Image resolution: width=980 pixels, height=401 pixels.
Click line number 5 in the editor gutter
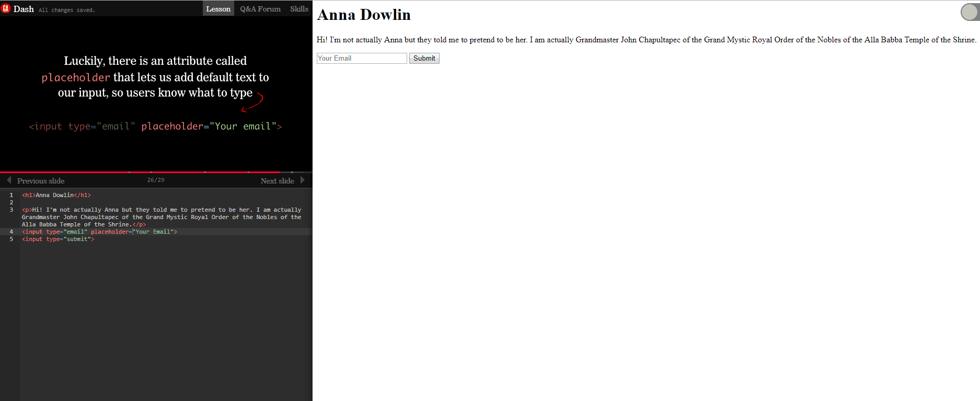[x=11, y=239]
